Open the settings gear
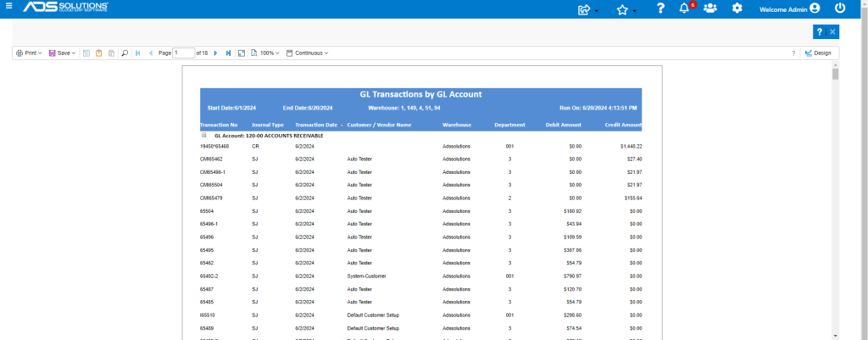The width and height of the screenshot is (868, 340). [737, 8]
